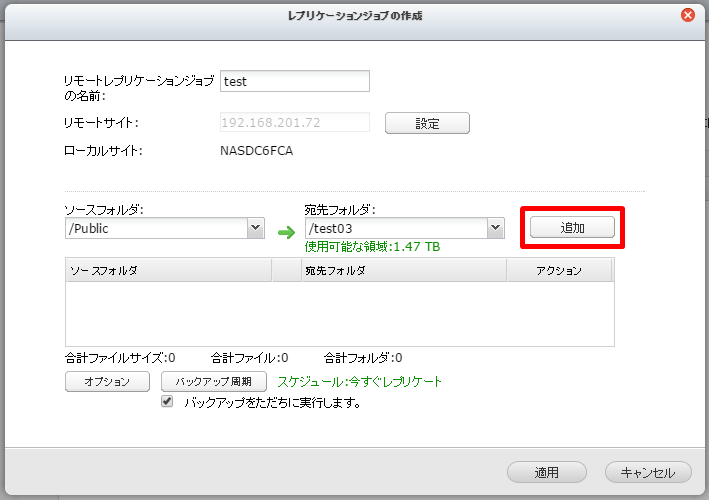This screenshot has height=500, width=709.
Task: Expand the source folder /Public dropdown arrow
Action: 255,228
